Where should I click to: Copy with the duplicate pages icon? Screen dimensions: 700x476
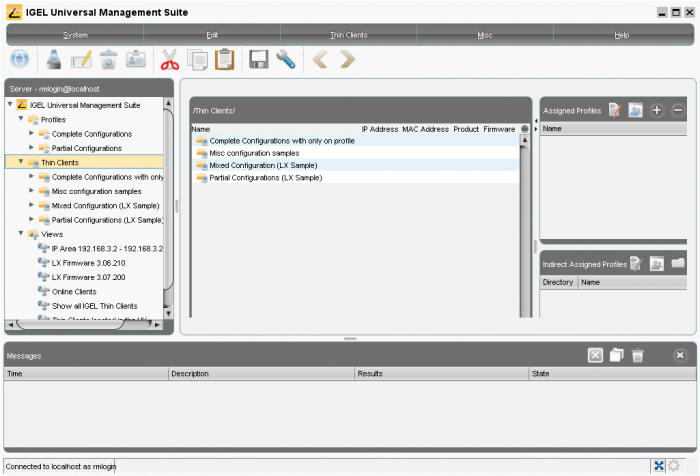point(197,60)
